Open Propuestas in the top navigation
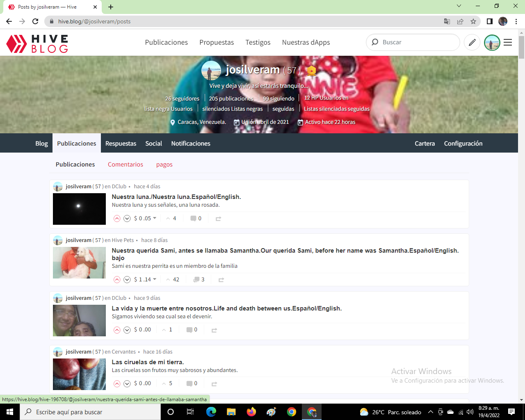 coord(217,42)
